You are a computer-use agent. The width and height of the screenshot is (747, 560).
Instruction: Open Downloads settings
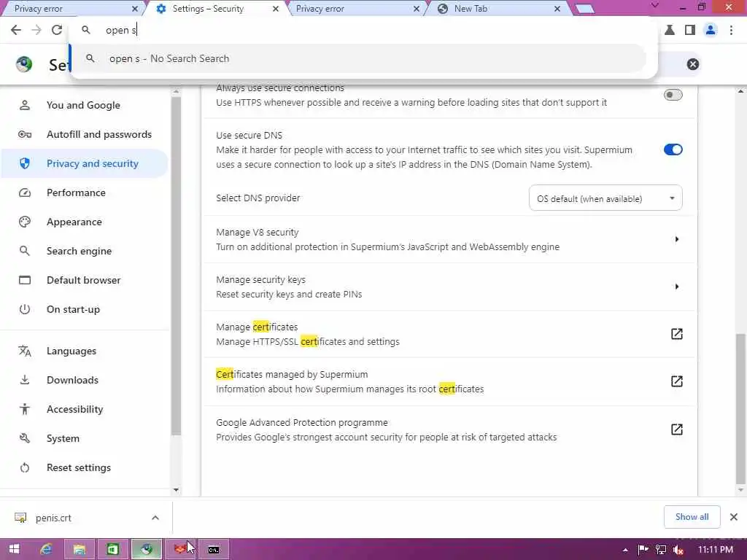(72, 380)
